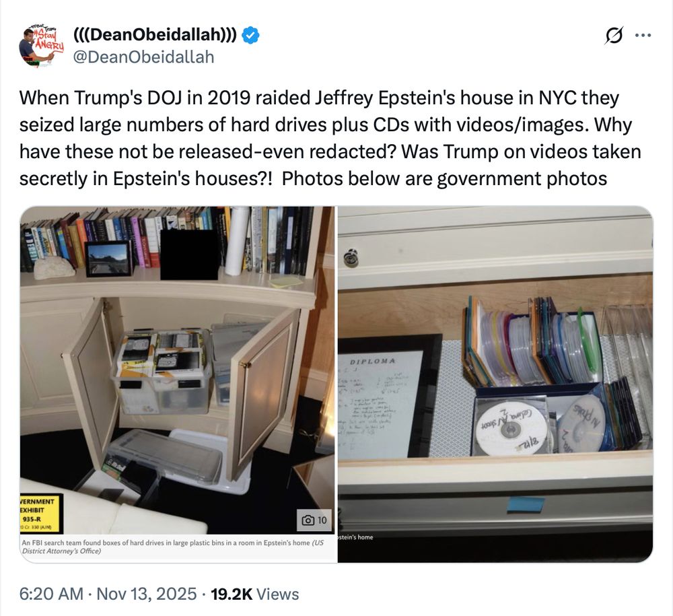Click the labeled white CD in drawer
Image resolution: width=673 pixels, height=616 pixels.
click(x=511, y=428)
